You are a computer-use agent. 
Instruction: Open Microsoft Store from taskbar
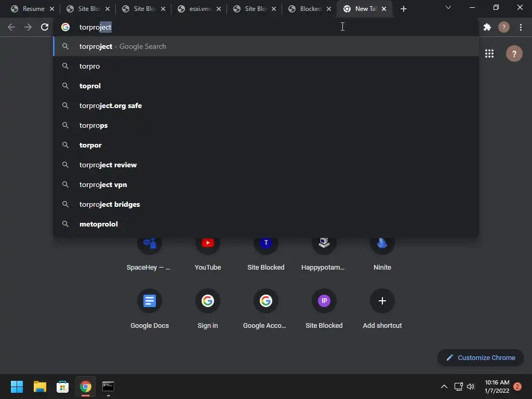62,387
